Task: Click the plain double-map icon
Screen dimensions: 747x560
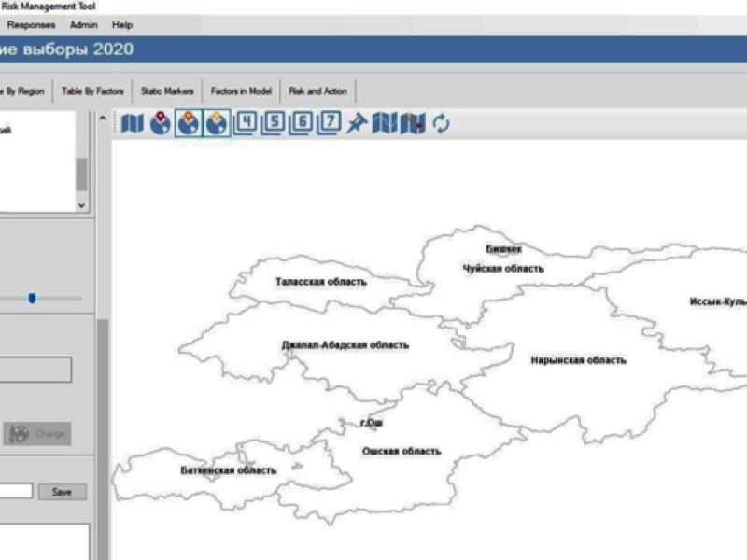Action: point(384,123)
